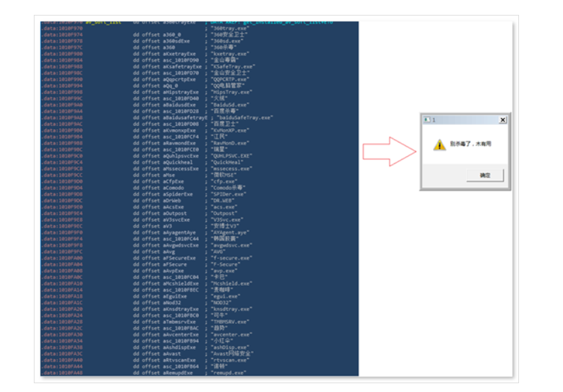Screen dimensions: 563x392
Task: Click the "360tray.exe" comment string
Action: tap(230, 28)
